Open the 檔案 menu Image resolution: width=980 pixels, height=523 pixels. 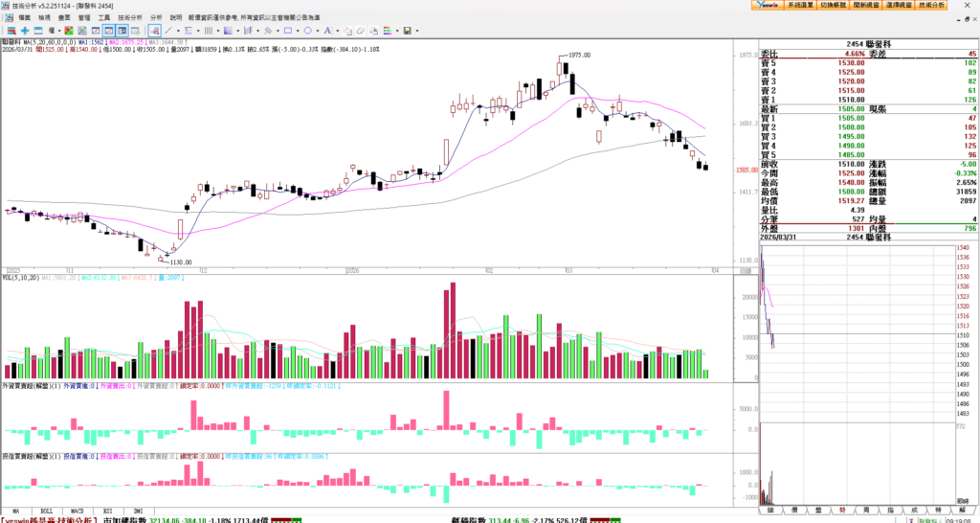(24, 17)
